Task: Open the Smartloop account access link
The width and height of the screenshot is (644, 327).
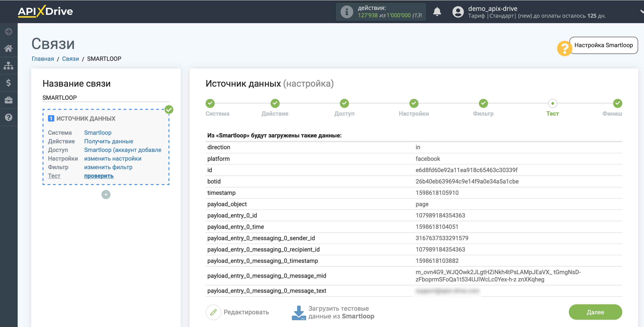Action: 123,150
